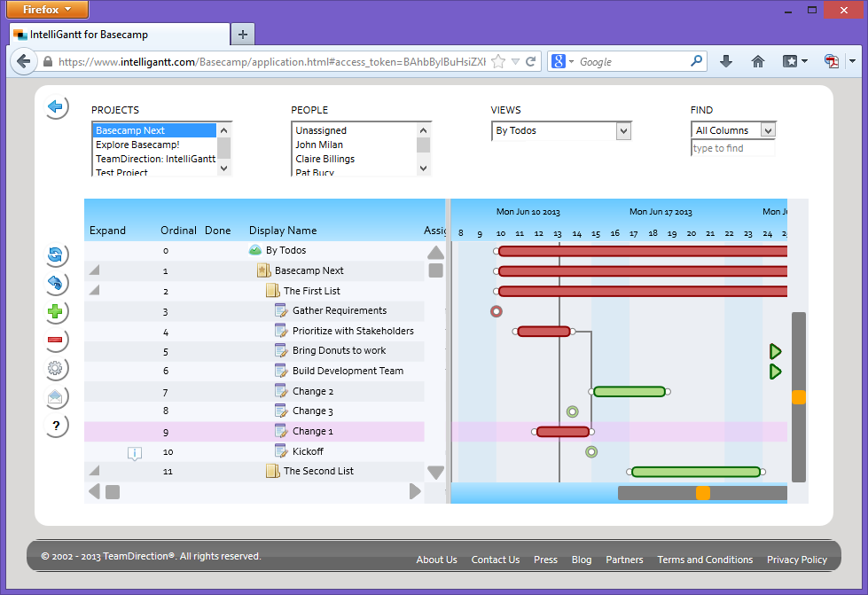Expand The Second List row triangle
Viewport: 868px width, 595px height.
[94, 471]
